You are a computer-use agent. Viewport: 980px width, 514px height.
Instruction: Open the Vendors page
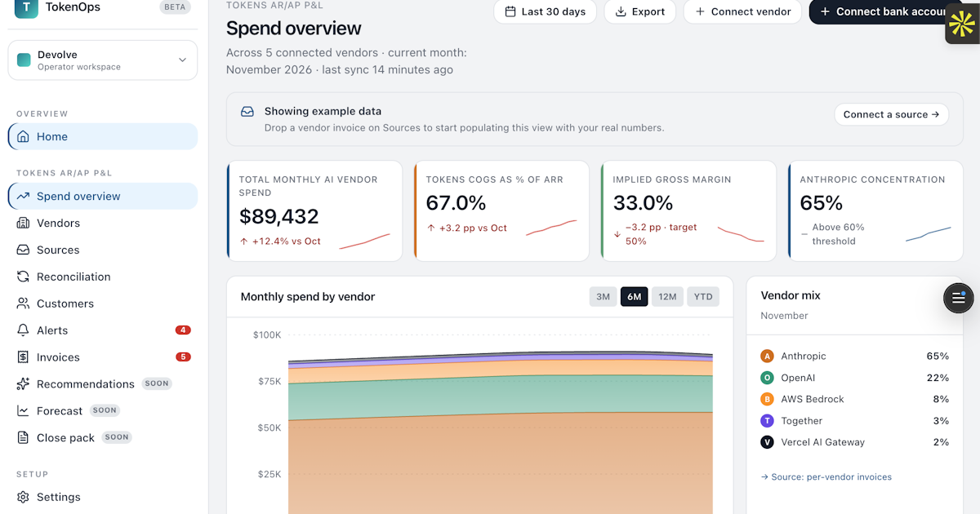103,223
